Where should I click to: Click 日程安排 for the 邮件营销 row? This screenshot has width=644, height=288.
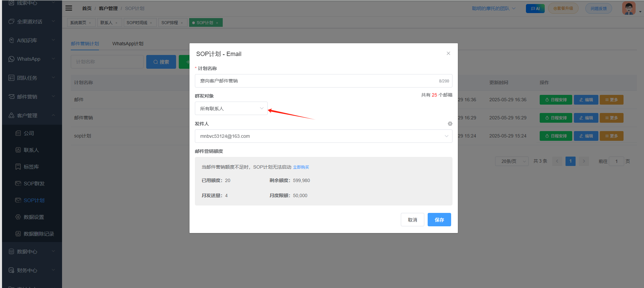tap(556, 118)
